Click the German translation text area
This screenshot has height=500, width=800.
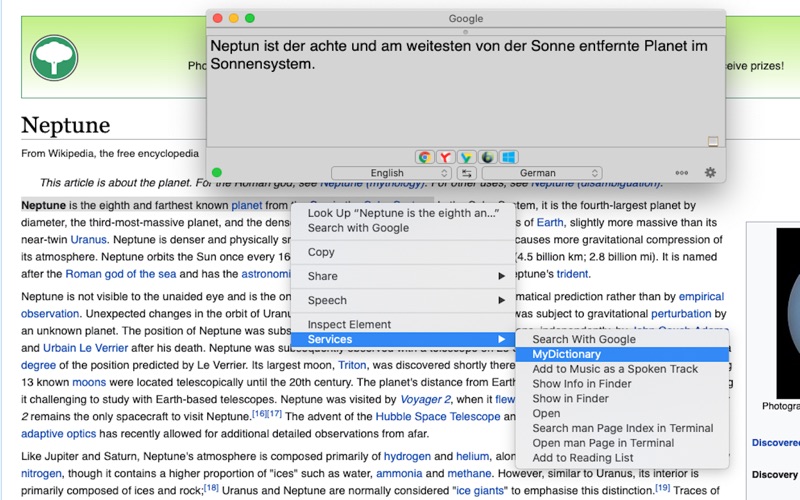[465, 91]
